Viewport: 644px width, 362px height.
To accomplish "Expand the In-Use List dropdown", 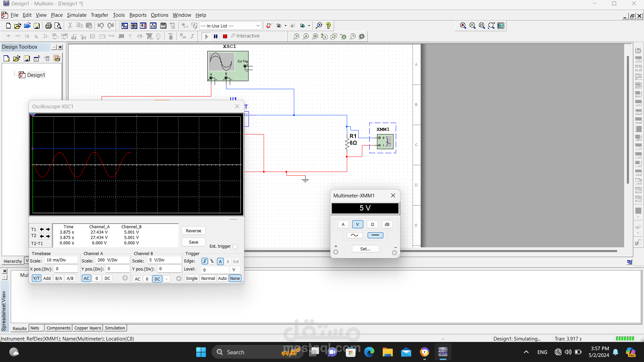I will pyautogui.click(x=258, y=26).
